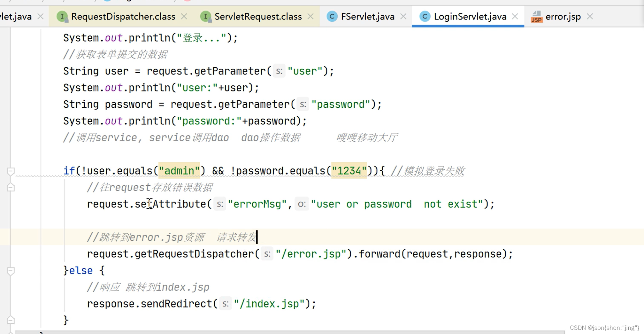Image resolution: width=644 pixels, height=334 pixels.
Task: Click the interface icon on ServletRequest.class tab
Action: 206,17
